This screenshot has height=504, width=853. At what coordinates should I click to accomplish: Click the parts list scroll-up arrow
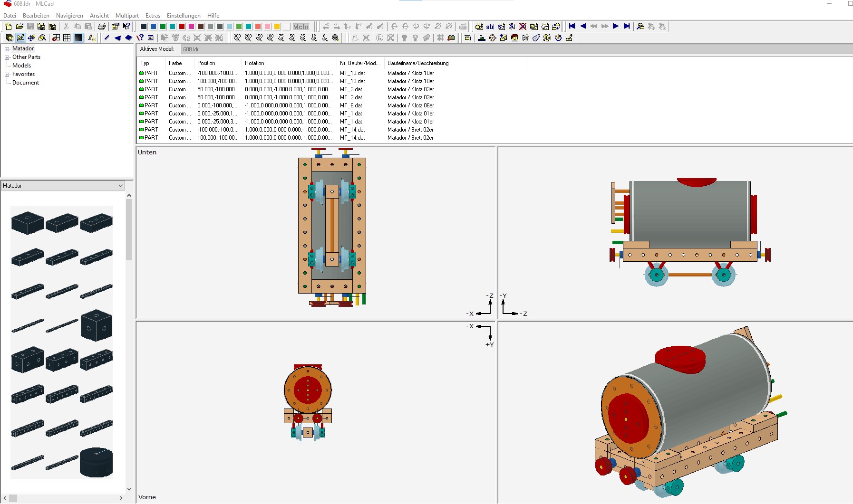click(x=129, y=195)
